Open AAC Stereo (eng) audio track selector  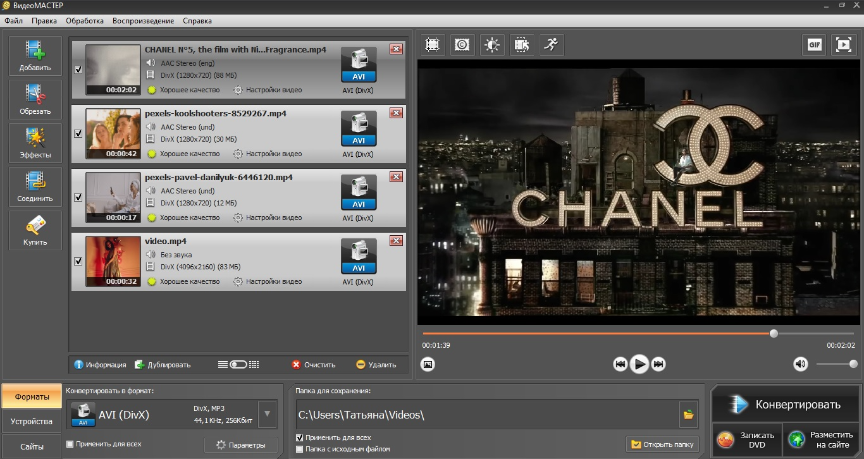tap(180, 63)
